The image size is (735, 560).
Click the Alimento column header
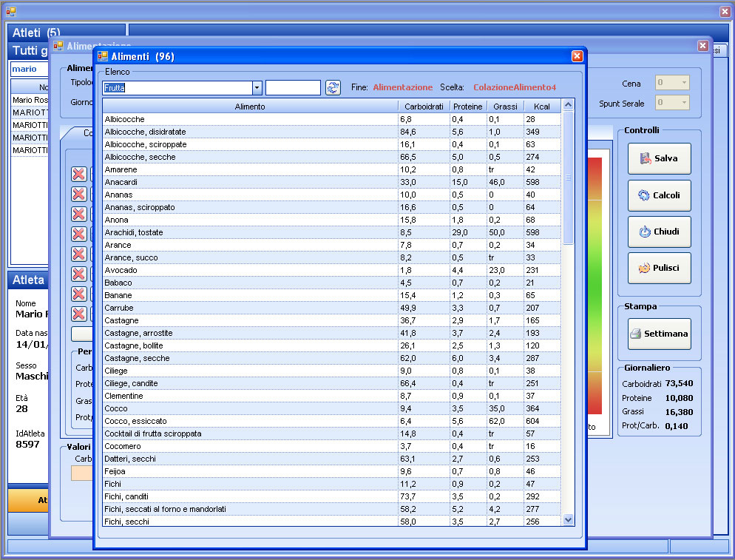[250, 107]
